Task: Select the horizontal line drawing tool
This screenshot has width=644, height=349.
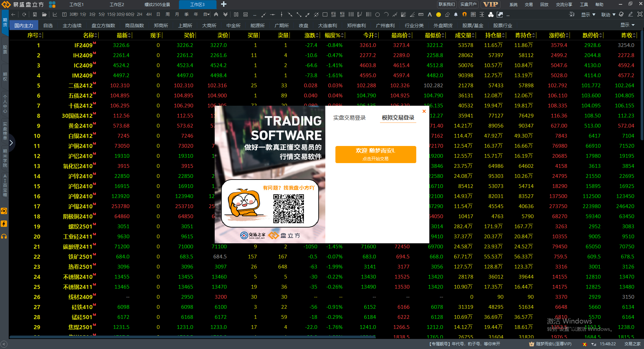Action: tap(272, 14)
